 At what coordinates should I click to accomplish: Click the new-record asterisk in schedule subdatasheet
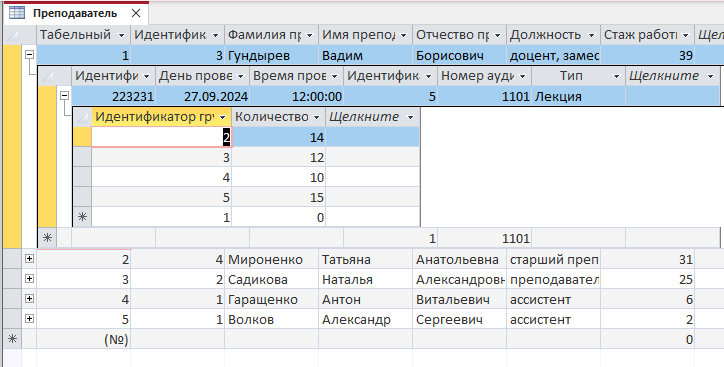coord(48,238)
